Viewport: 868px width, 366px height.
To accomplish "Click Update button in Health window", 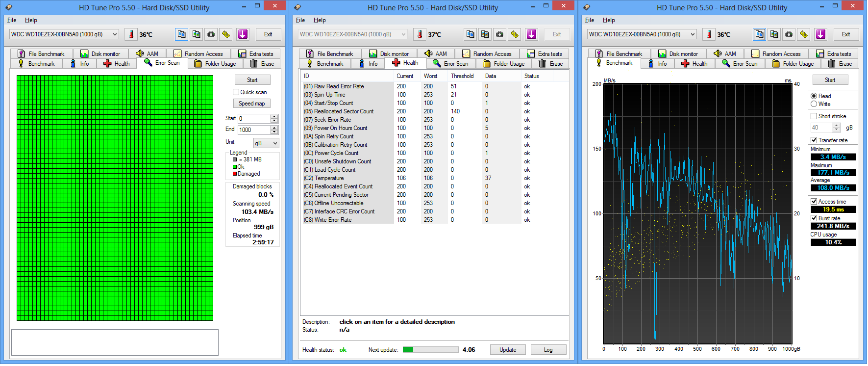I will (508, 350).
